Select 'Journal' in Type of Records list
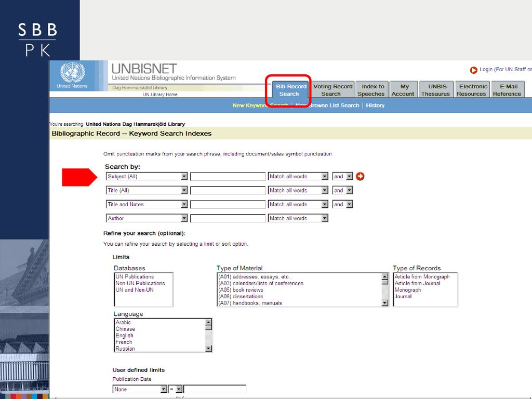 403,296
